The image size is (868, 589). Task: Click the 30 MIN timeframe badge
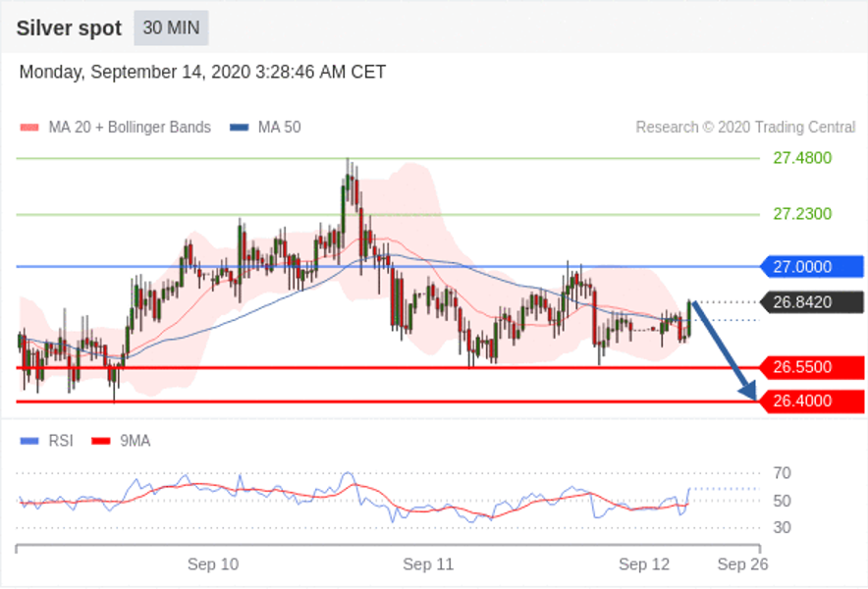(x=171, y=27)
